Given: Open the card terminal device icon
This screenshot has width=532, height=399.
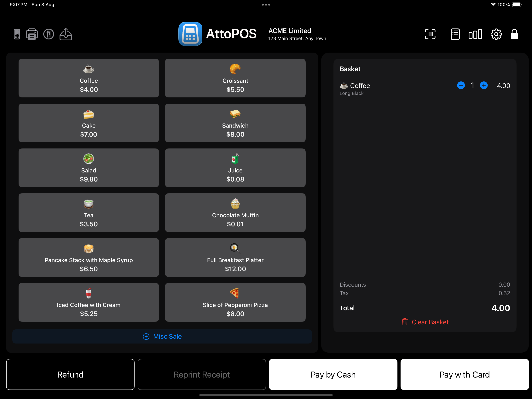Looking at the screenshot, I should pyautogui.click(x=17, y=34).
